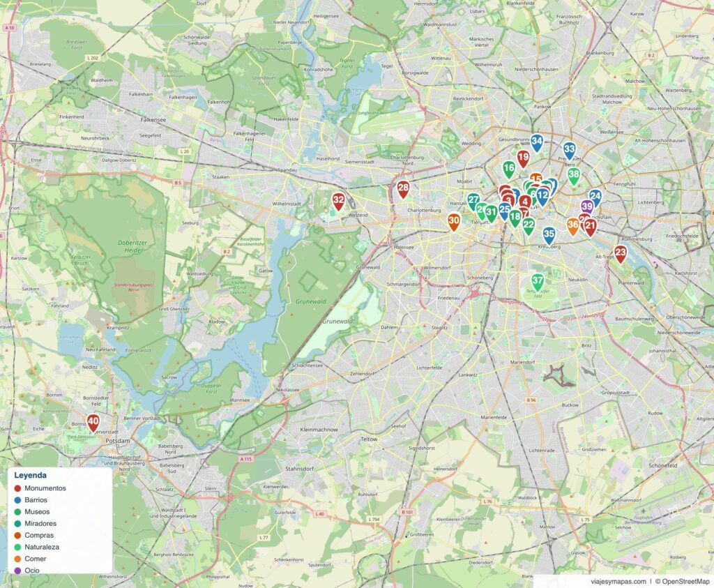Click the Comer legend label
This screenshot has width=714, height=588.
36,559
